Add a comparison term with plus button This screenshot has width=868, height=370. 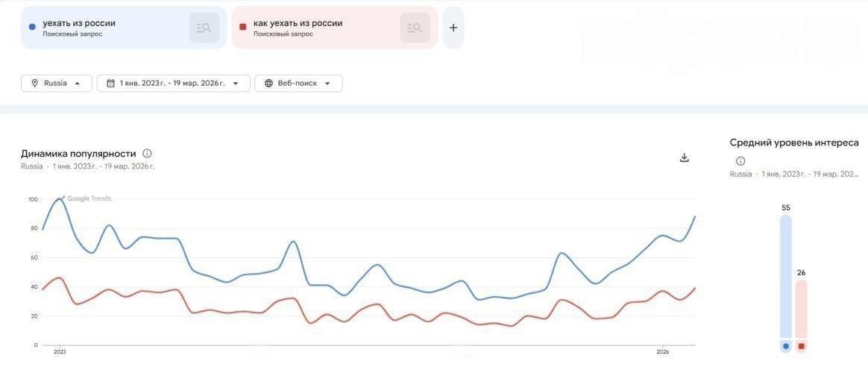coord(453,28)
